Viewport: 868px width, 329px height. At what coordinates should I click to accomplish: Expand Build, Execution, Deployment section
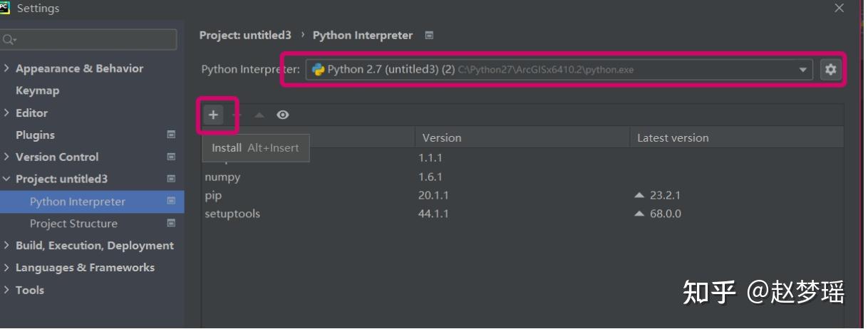[x=6, y=246]
